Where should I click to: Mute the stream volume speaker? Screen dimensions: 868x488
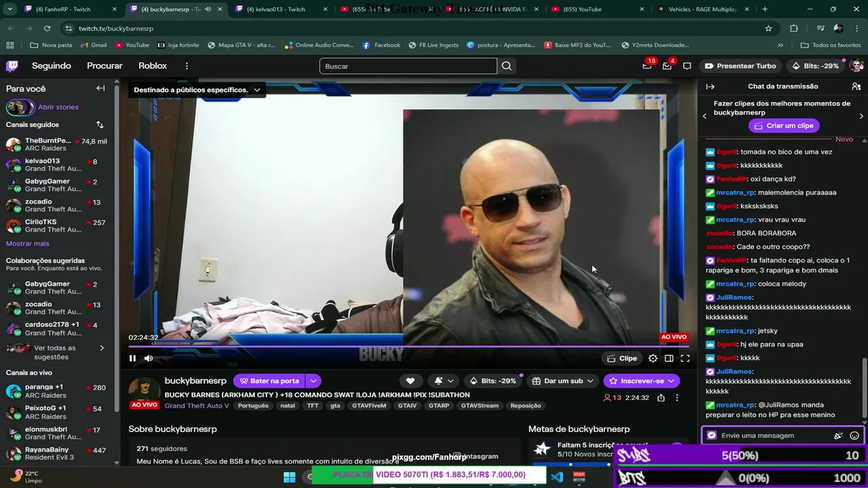pyautogui.click(x=149, y=359)
